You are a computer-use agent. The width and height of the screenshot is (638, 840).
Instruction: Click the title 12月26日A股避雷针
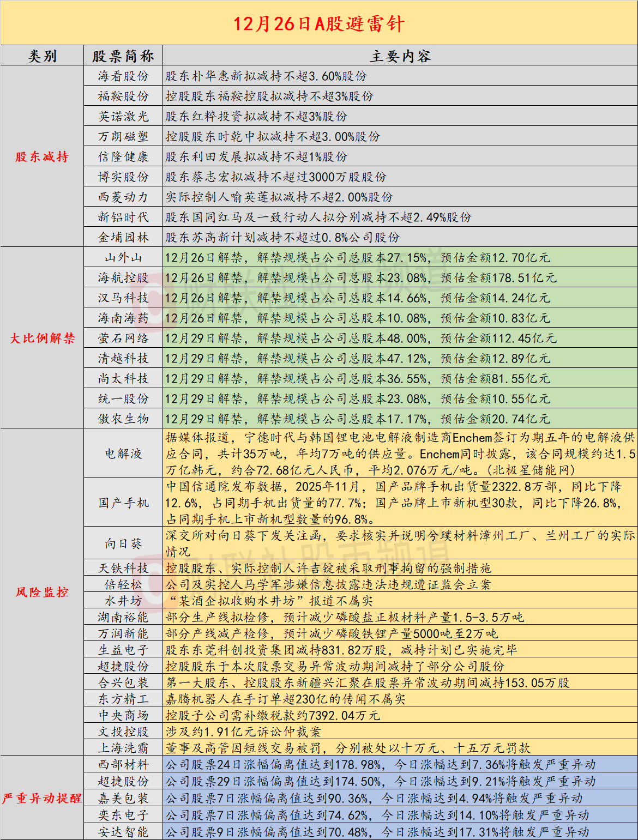[319, 23]
